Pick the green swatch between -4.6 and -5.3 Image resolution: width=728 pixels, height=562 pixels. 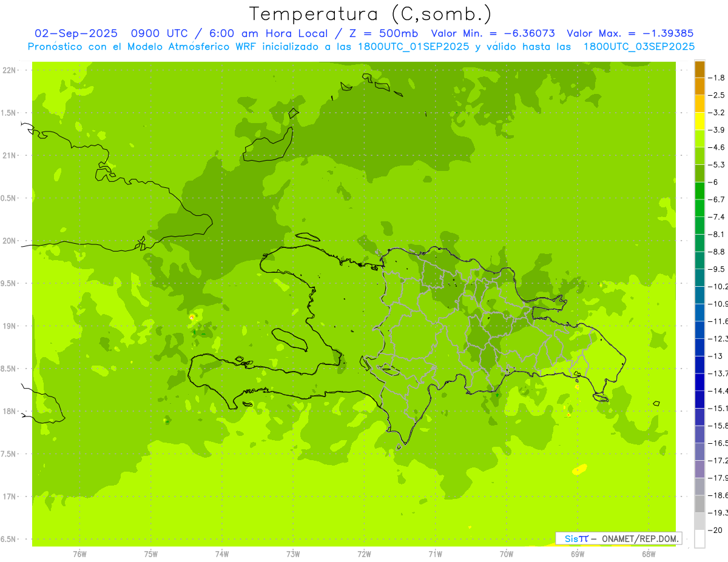tap(699, 156)
